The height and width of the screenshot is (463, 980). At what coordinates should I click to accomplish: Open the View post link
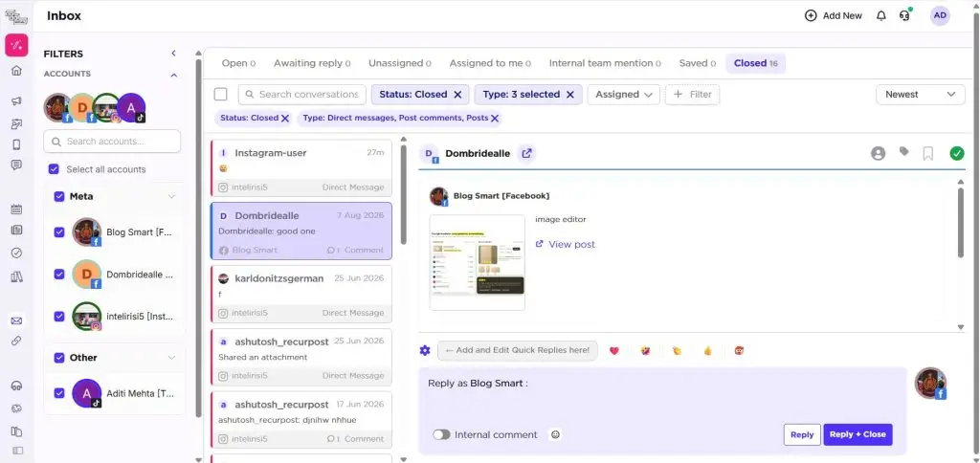point(565,244)
